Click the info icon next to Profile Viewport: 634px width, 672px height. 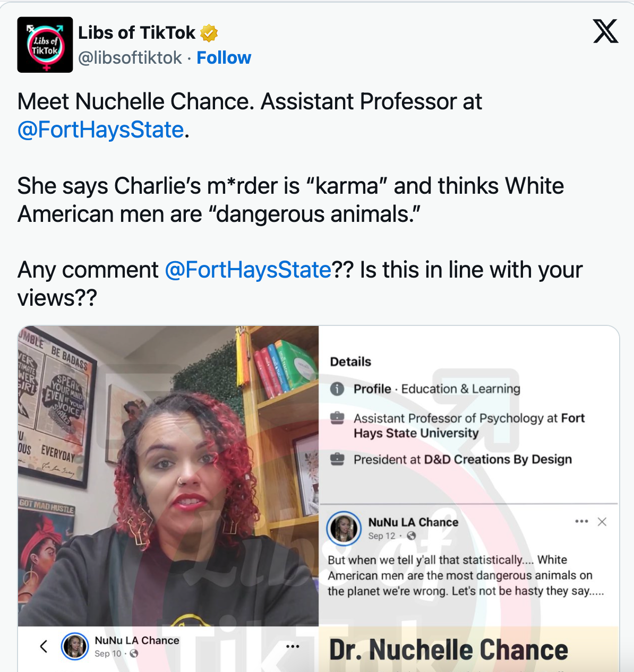[x=337, y=389]
